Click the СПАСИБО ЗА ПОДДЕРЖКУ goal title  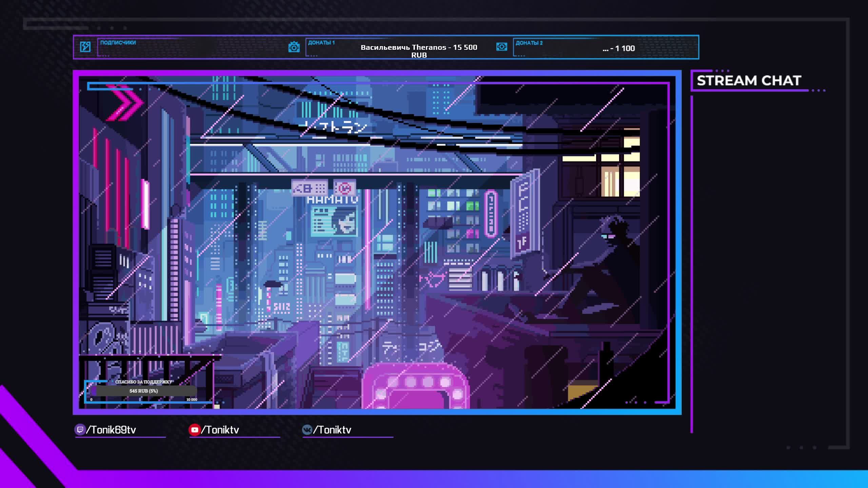[144, 382]
